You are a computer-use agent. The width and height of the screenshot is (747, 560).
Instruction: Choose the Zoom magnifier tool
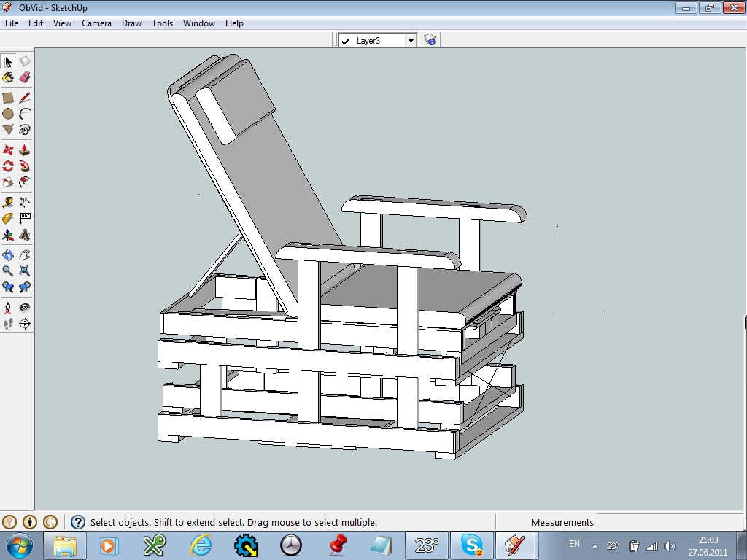click(x=8, y=271)
